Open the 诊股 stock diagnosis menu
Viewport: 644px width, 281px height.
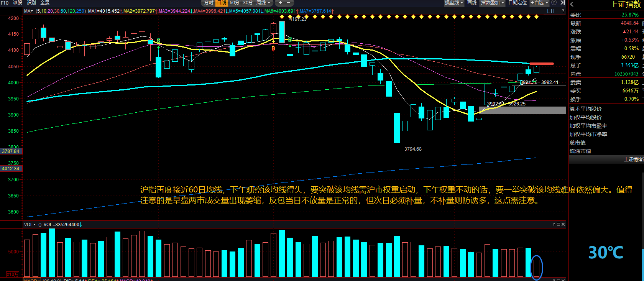18,3
